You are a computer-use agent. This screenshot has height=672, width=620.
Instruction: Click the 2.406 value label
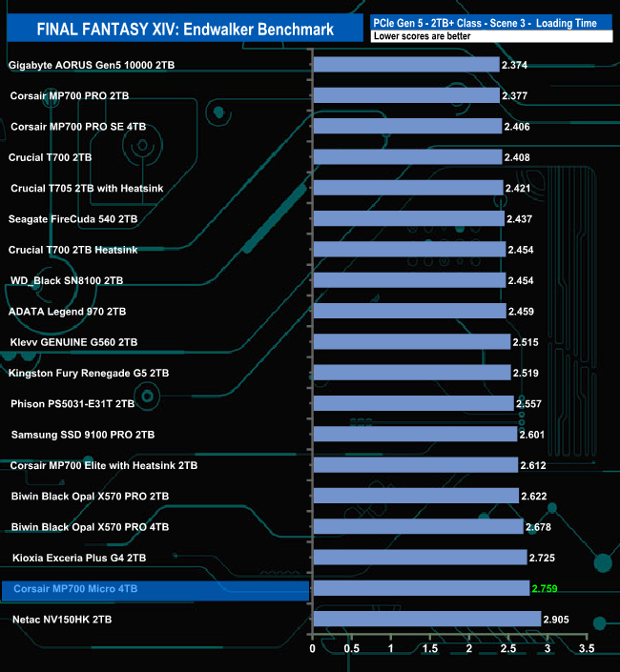point(517,127)
